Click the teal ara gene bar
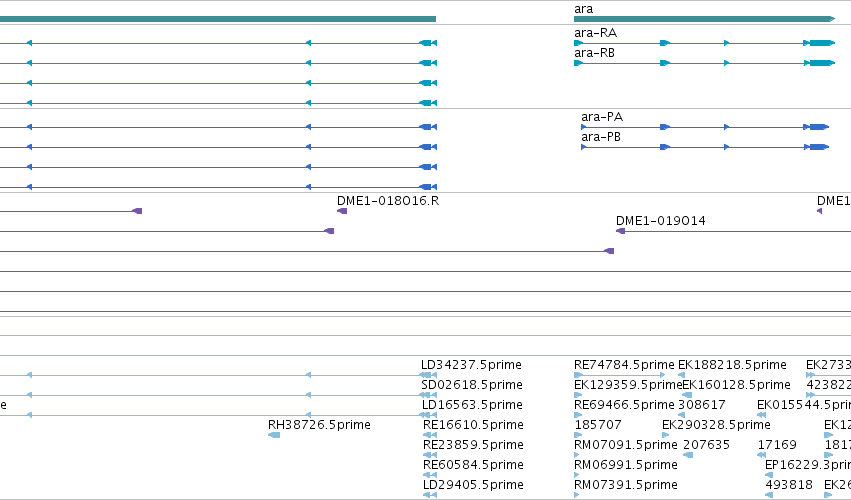 pos(704,19)
